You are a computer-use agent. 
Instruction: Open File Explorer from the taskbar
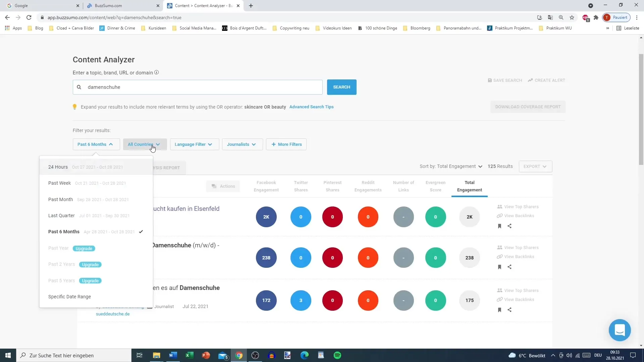157,355
